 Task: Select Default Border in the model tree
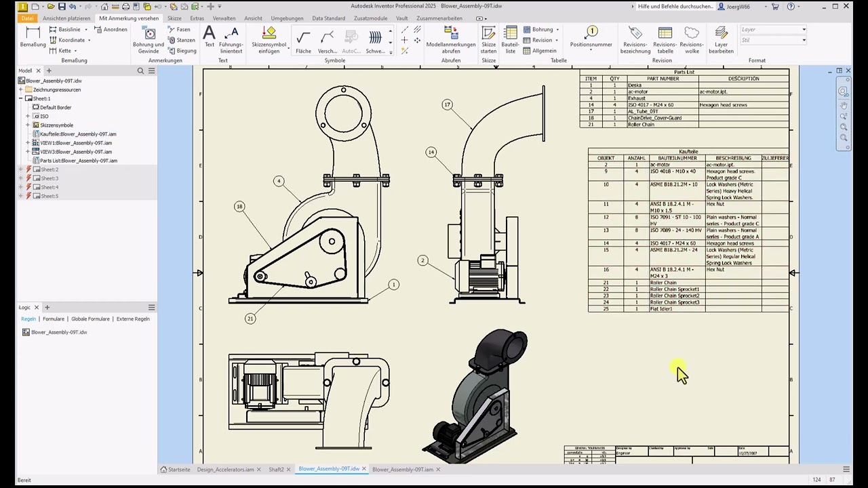click(55, 107)
